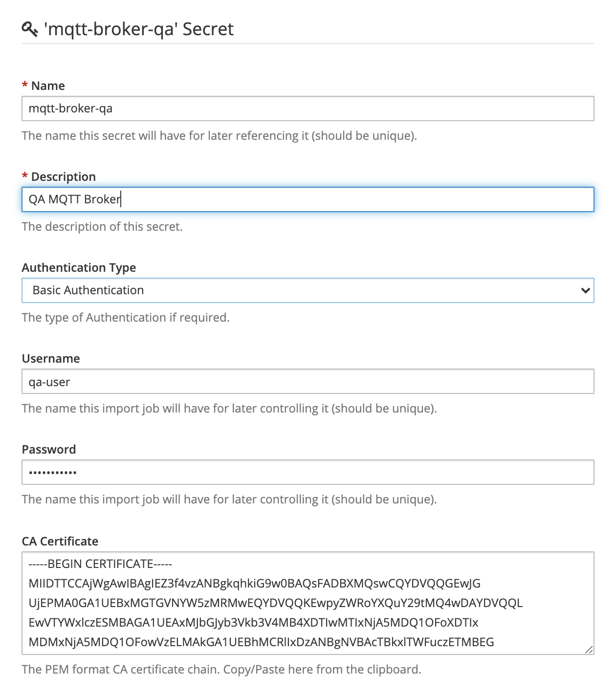
Task: Click the 'mqtt-broker-qa' secret page title
Action: (138, 29)
